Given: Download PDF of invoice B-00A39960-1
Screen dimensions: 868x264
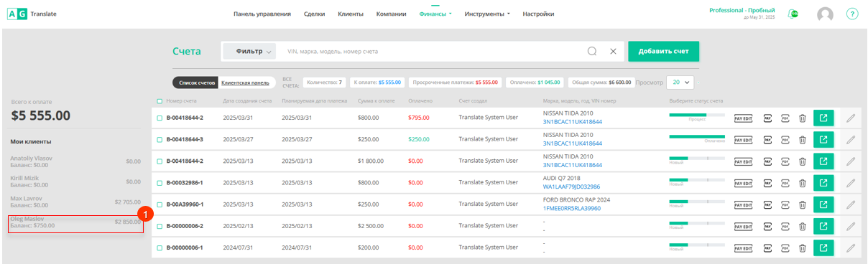Looking at the screenshot, I should coord(785,204).
